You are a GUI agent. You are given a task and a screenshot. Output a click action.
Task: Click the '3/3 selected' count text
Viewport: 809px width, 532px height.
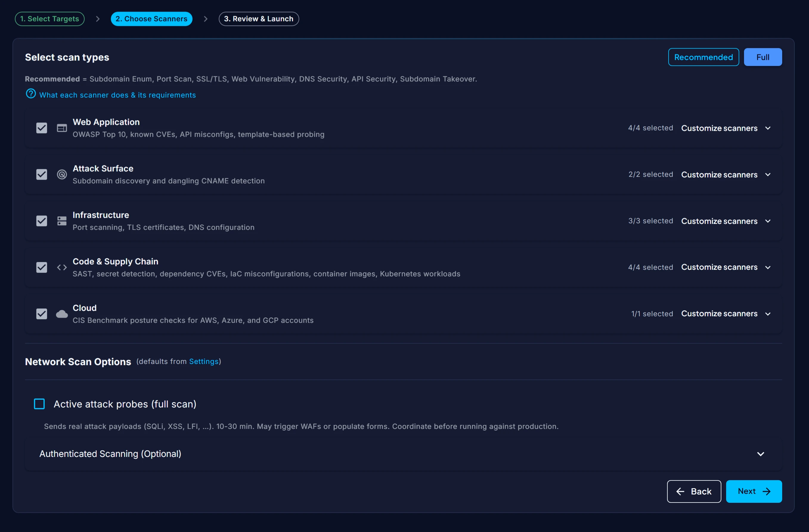click(651, 221)
